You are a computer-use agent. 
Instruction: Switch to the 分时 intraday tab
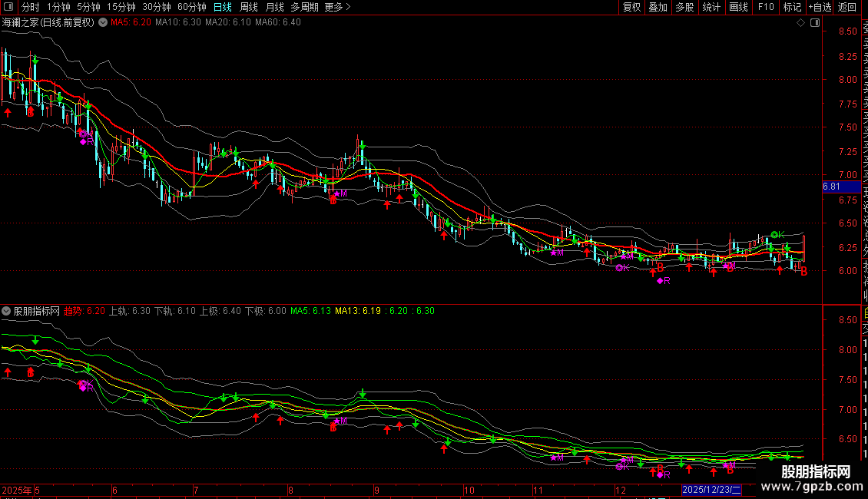click(x=30, y=7)
